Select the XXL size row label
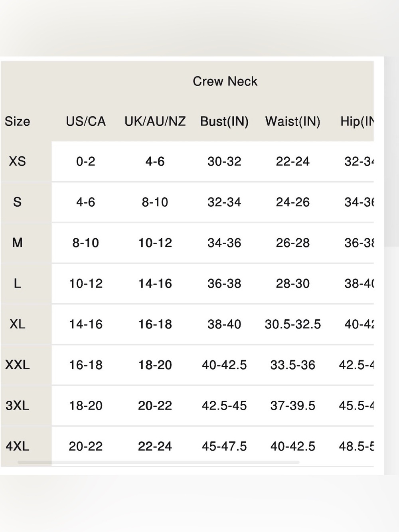 tap(17, 365)
